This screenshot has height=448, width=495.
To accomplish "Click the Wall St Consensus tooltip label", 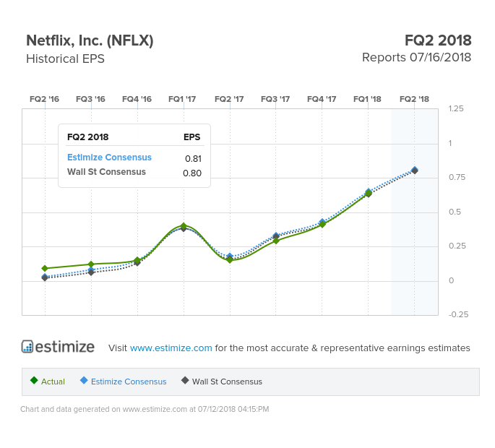I will point(106,172).
